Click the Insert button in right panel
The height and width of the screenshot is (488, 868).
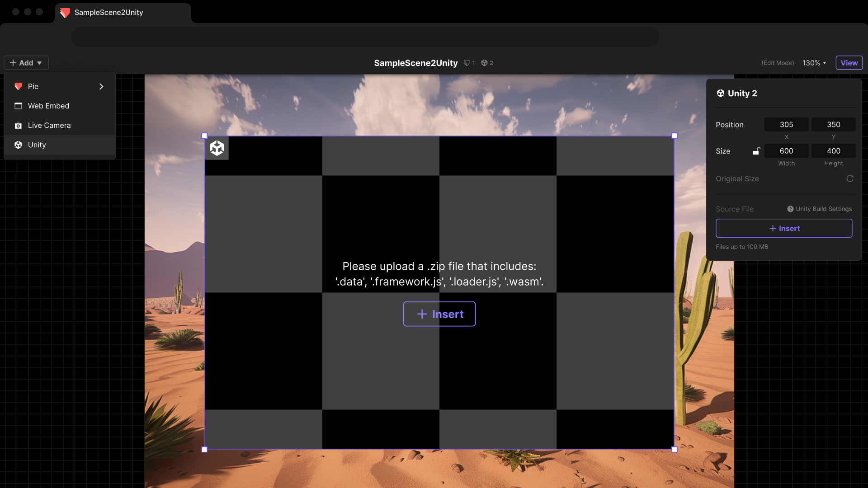coord(784,228)
